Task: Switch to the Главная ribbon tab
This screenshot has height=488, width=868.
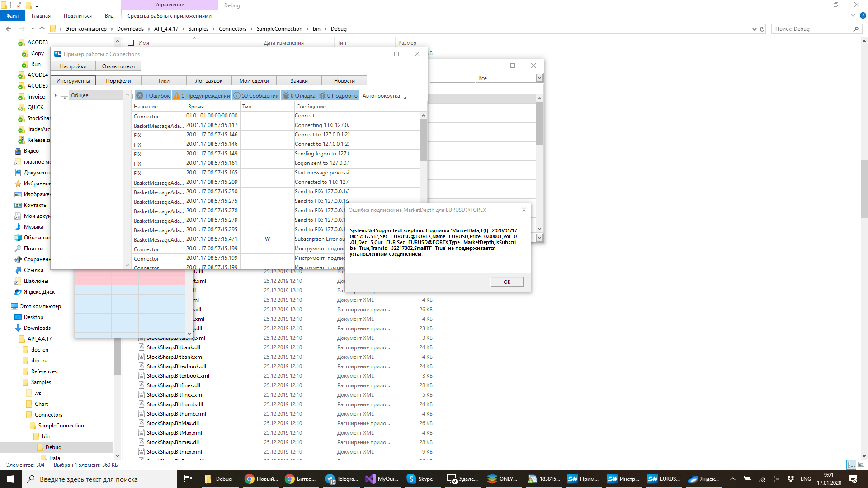Action: point(41,16)
